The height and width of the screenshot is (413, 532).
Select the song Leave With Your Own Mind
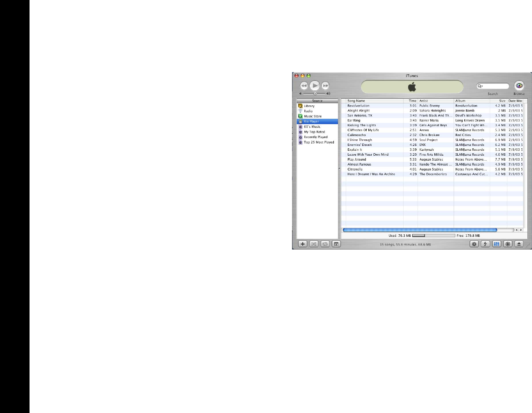(x=368, y=155)
